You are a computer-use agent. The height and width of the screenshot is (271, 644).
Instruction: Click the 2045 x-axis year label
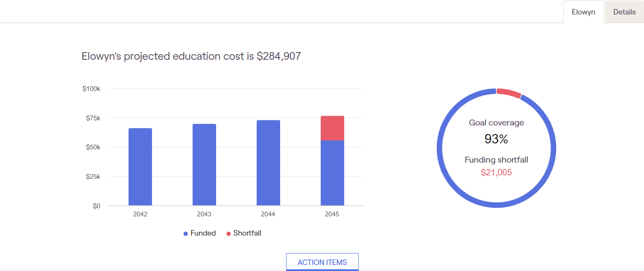point(332,214)
